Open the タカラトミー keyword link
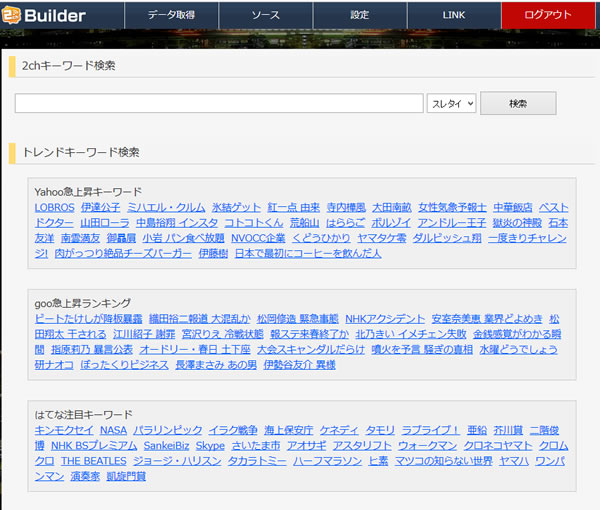 [x=257, y=461]
